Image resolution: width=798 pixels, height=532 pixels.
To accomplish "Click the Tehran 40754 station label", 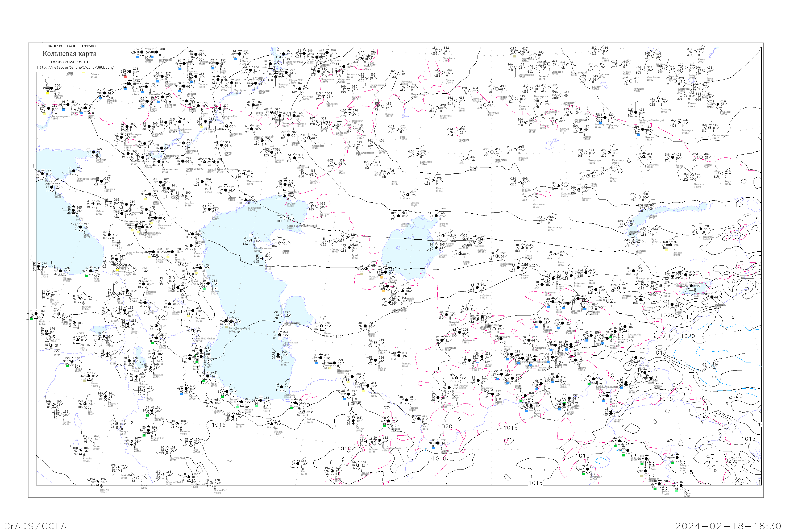I will tap(240, 425).
